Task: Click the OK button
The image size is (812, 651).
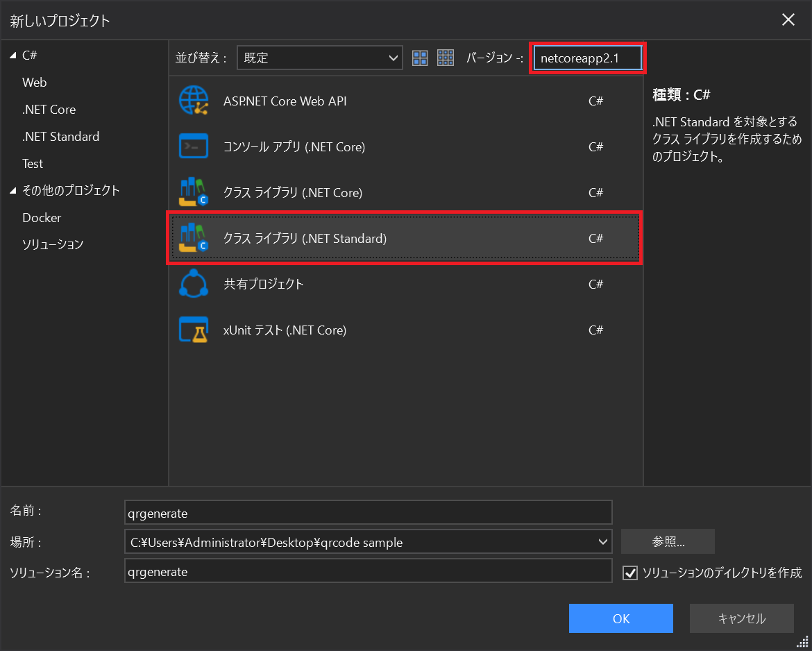Action: tap(620, 618)
